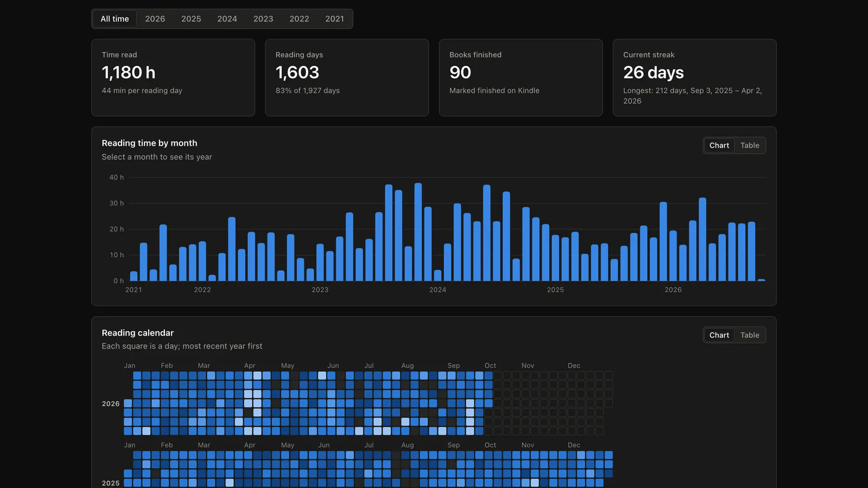Click the 2022 label on chart axis

pos(202,290)
